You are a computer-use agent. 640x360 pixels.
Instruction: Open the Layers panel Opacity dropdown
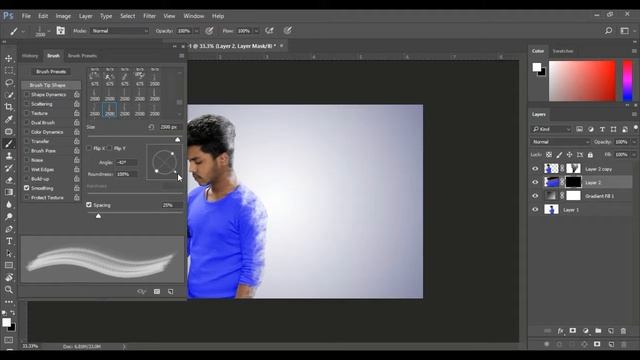tap(634, 142)
